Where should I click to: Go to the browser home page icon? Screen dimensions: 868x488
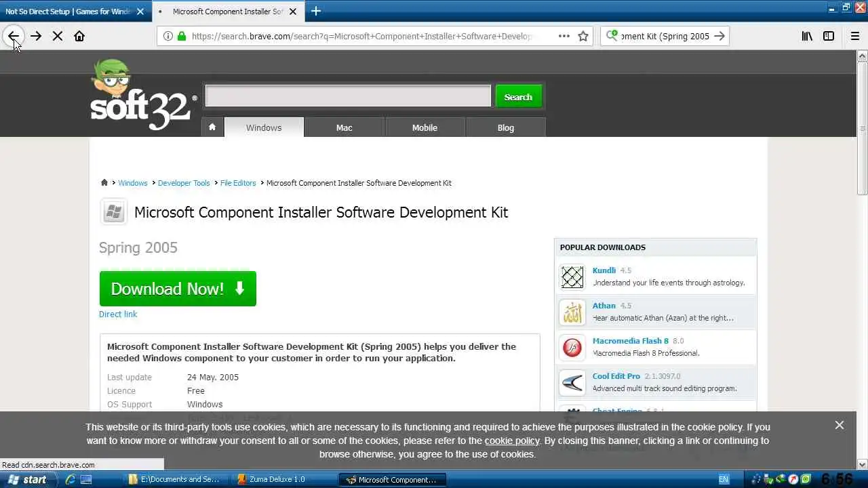[x=79, y=36]
